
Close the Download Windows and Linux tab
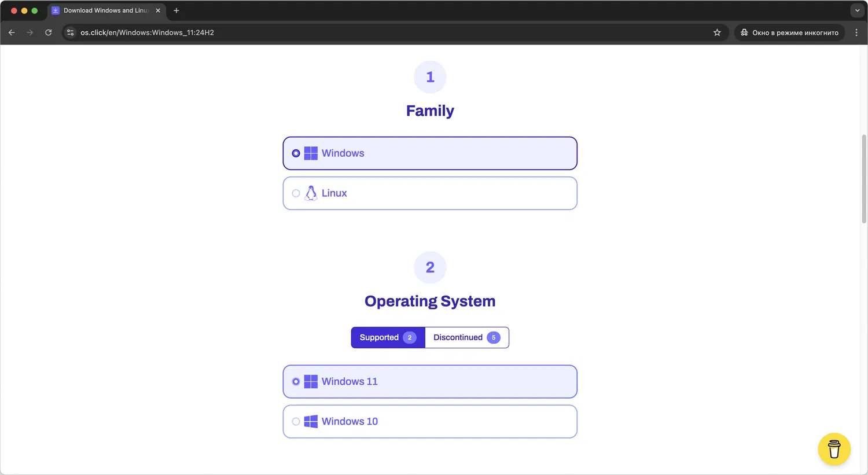[x=158, y=10]
